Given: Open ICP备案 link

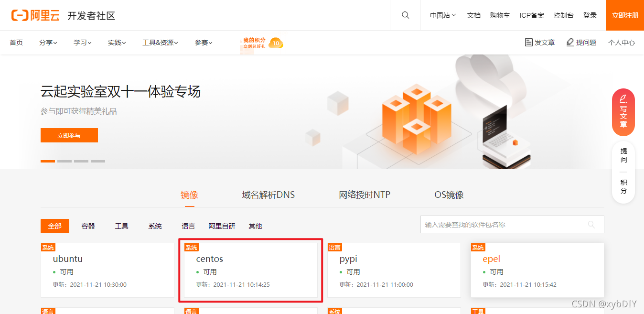Looking at the screenshot, I should pyautogui.click(x=532, y=15).
